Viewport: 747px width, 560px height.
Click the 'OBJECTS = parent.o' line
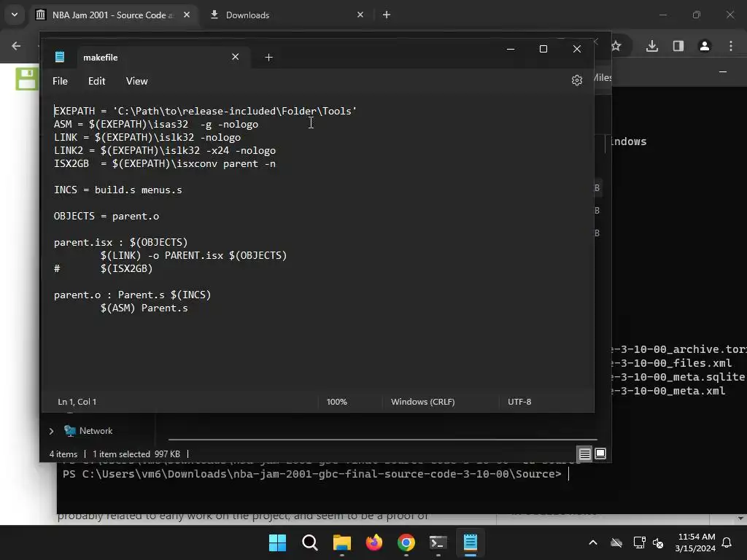107,216
